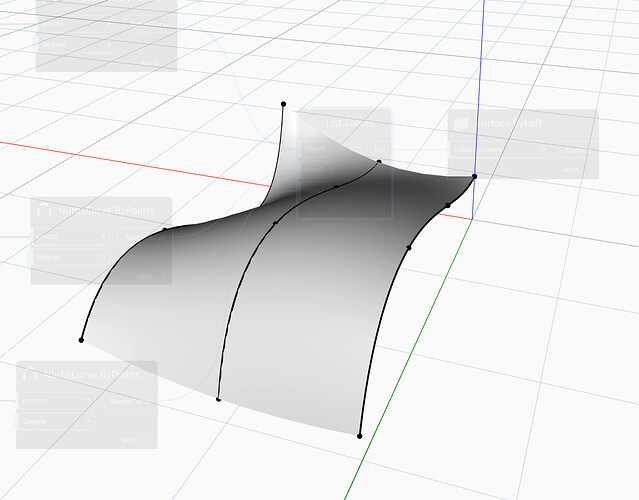This screenshot has width=639, height=500.
Task: Open AUTO lacing on Surface.ByLoft node
Action: pos(571,170)
